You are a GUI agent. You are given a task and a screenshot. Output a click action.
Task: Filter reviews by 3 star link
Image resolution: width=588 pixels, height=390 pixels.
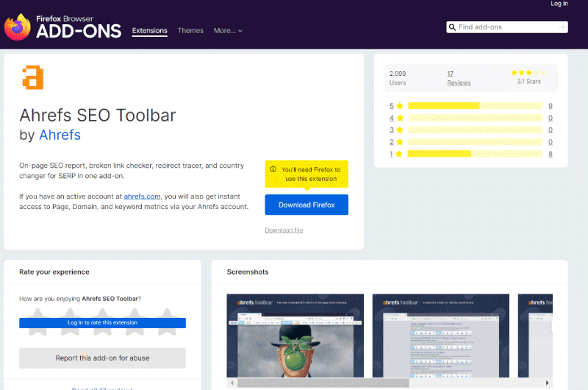tap(392, 130)
